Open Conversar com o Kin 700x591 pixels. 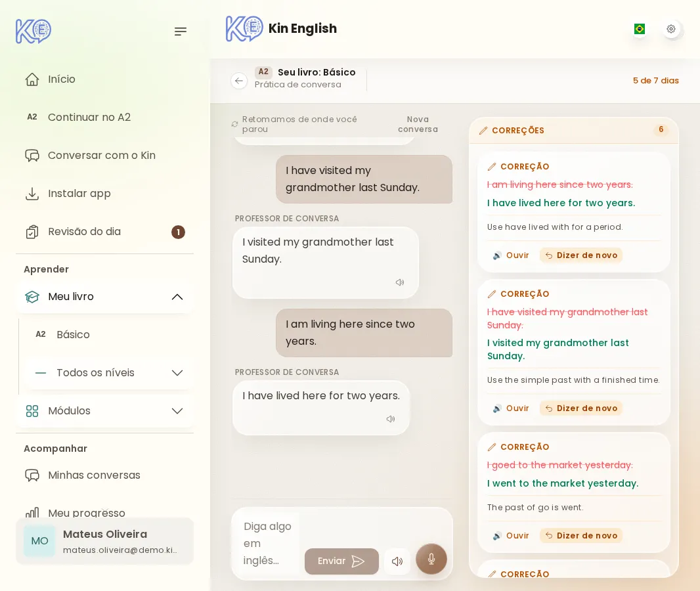[105, 156]
